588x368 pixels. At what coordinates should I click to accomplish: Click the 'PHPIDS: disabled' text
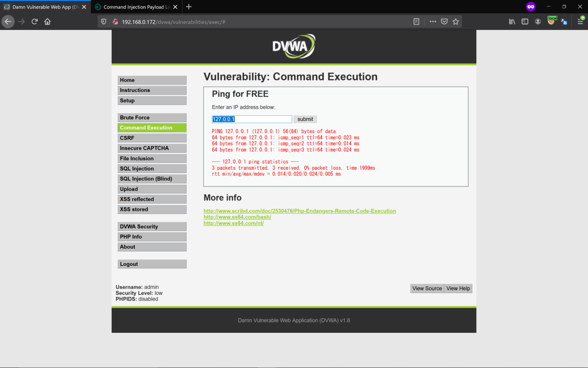pyautogui.click(x=137, y=299)
